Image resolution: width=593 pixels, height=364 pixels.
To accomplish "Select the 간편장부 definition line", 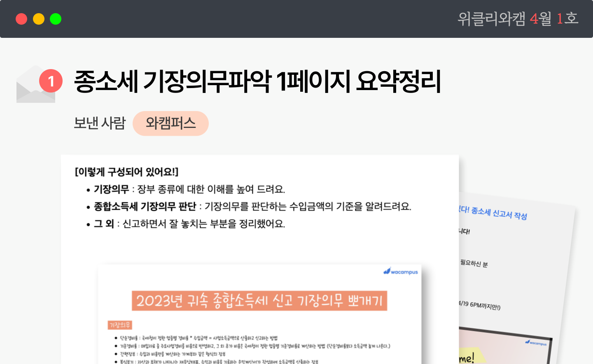I will [x=170, y=354].
